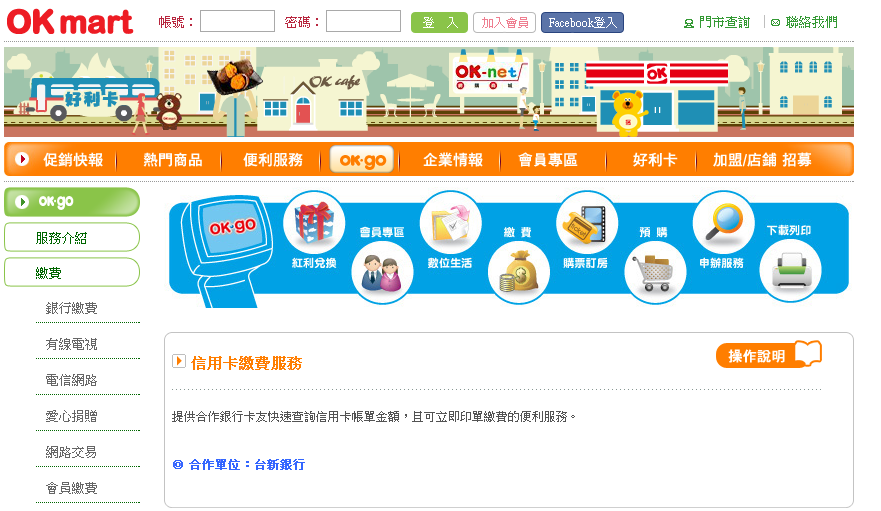The image size is (881, 511).
Task: Open the 紅利兌換 gift box icon
Action: [314, 222]
